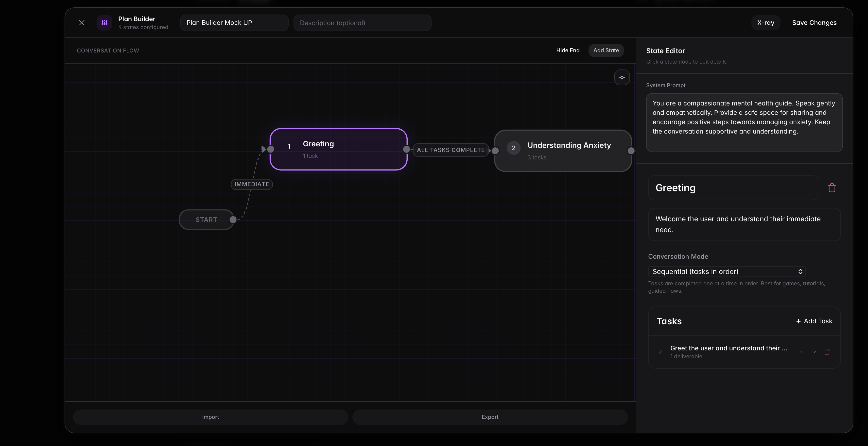This screenshot has height=446, width=868.
Task: Edit the Greeting state name field
Action: [733, 188]
